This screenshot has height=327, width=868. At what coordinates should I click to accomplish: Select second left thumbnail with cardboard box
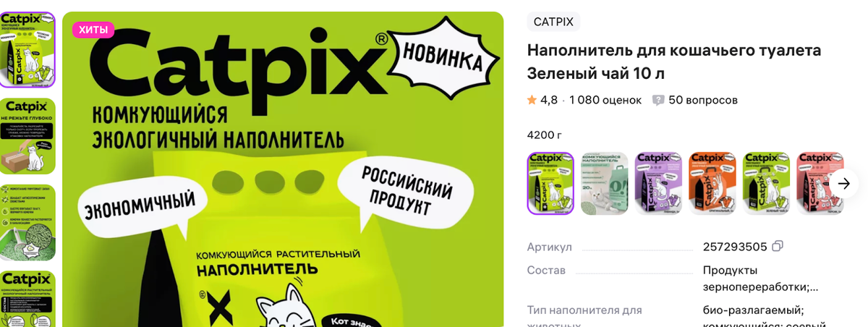pos(27,136)
